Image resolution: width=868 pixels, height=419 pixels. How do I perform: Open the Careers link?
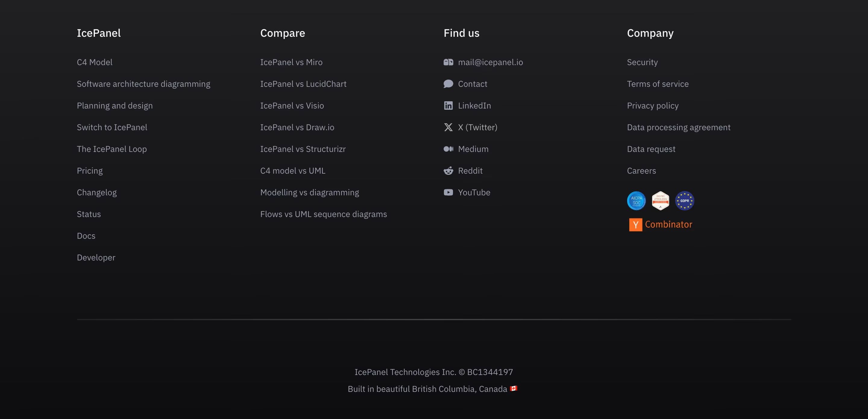pyautogui.click(x=641, y=171)
